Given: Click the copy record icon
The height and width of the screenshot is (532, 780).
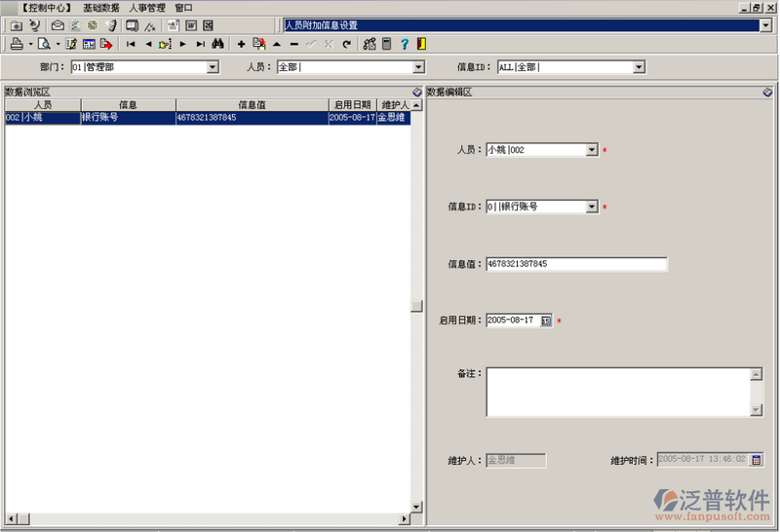Looking at the screenshot, I should 259,44.
